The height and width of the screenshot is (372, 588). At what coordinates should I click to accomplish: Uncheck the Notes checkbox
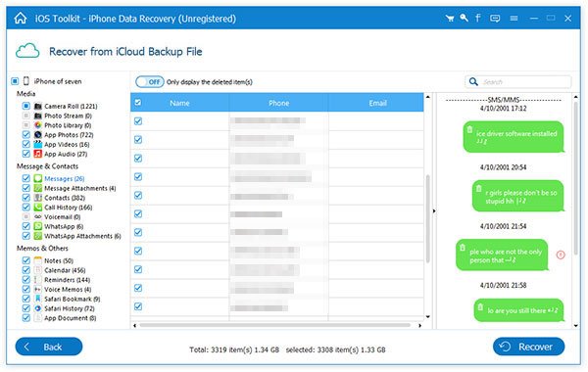[x=25, y=260]
